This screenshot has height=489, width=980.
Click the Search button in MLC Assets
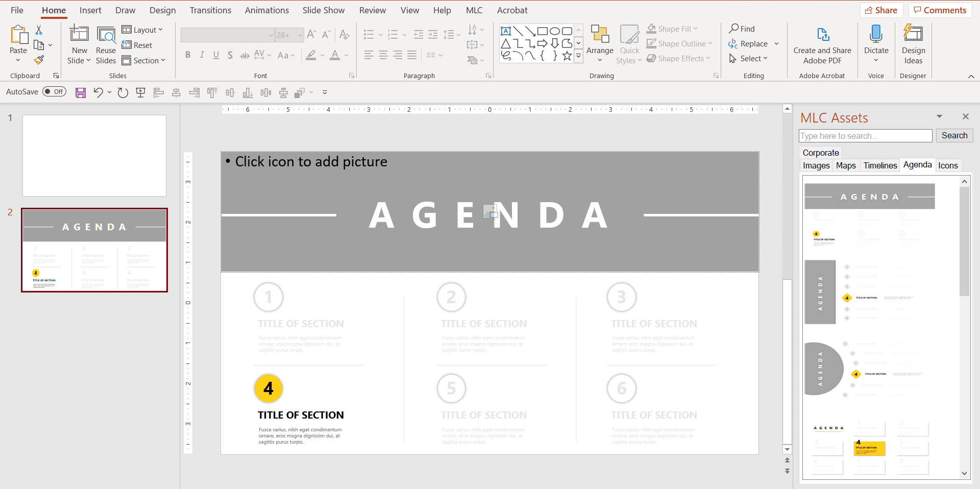(954, 136)
